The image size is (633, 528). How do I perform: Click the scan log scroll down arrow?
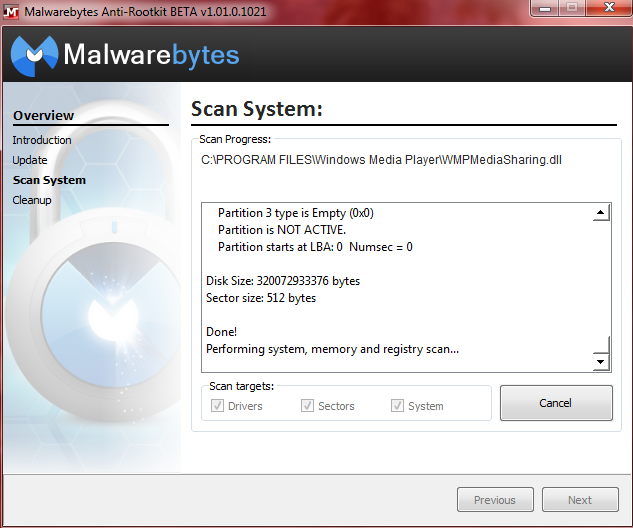(601, 362)
